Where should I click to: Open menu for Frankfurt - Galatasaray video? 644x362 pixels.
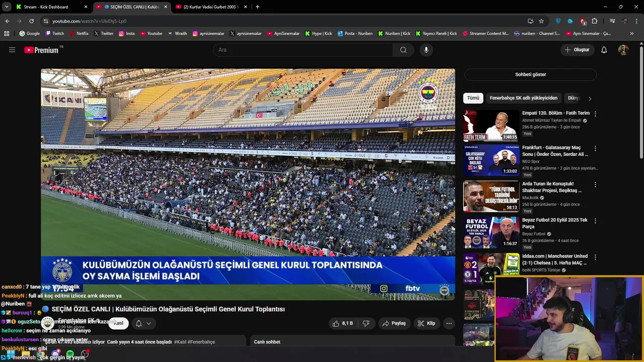[x=595, y=149]
